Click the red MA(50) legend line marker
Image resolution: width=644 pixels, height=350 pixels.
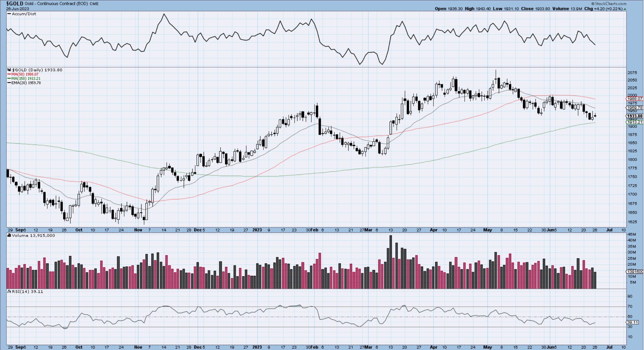tap(9, 74)
